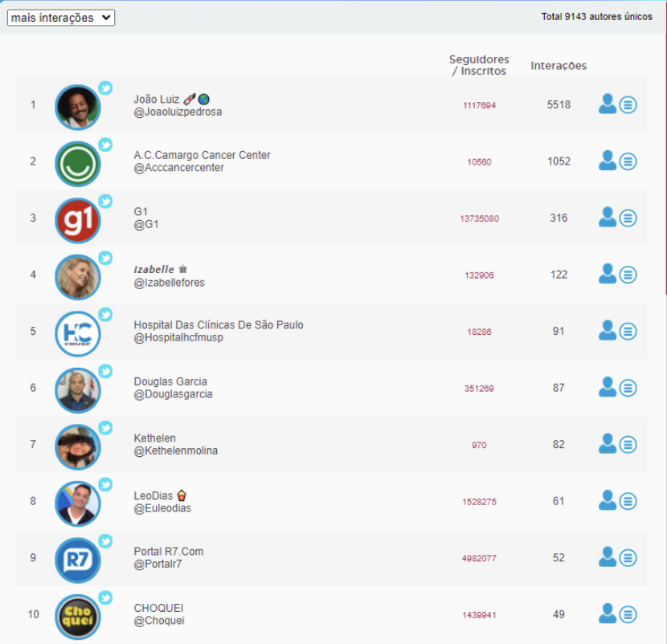Open posts list icon for Izabelle

click(628, 274)
